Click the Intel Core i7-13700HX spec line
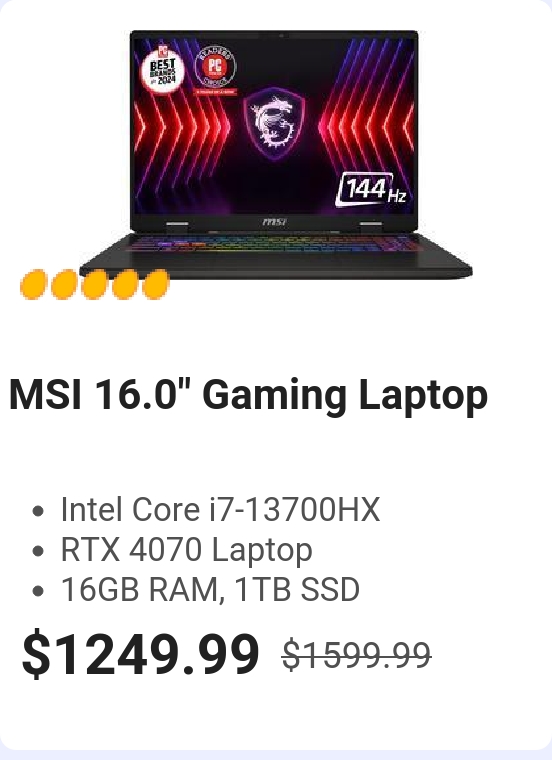Image resolution: width=552 pixels, height=760 pixels. pyautogui.click(x=220, y=509)
